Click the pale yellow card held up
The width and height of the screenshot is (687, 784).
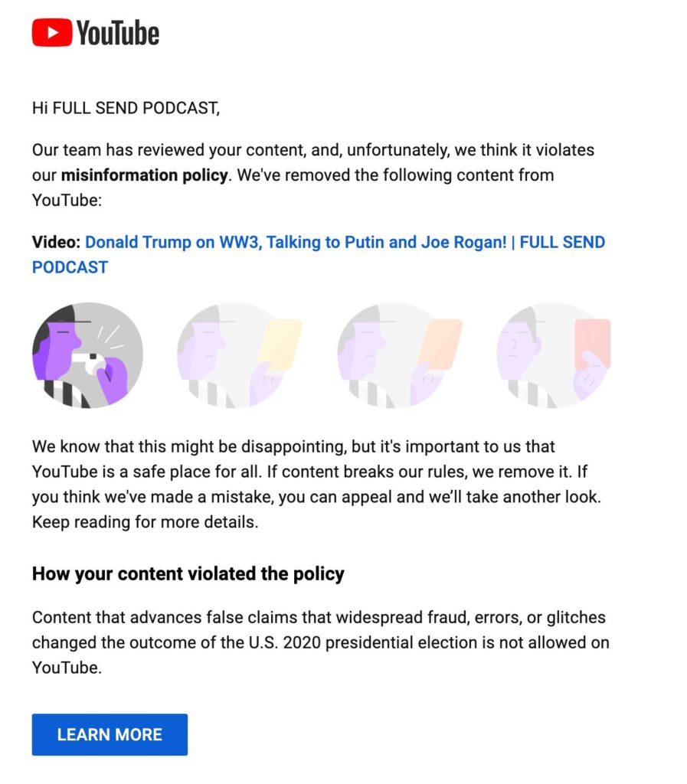(x=280, y=345)
